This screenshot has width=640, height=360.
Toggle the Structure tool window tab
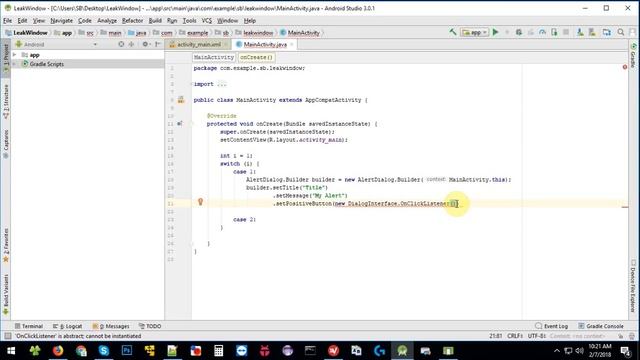(6, 102)
